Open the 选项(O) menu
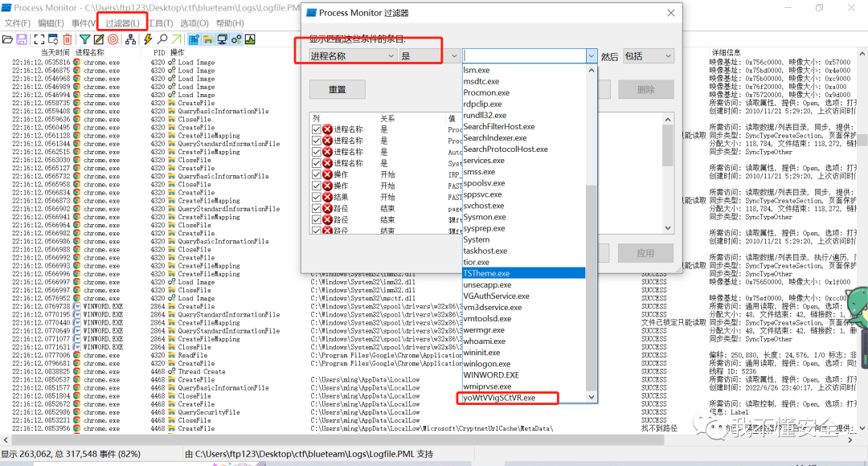The image size is (868, 466). pyautogui.click(x=194, y=23)
